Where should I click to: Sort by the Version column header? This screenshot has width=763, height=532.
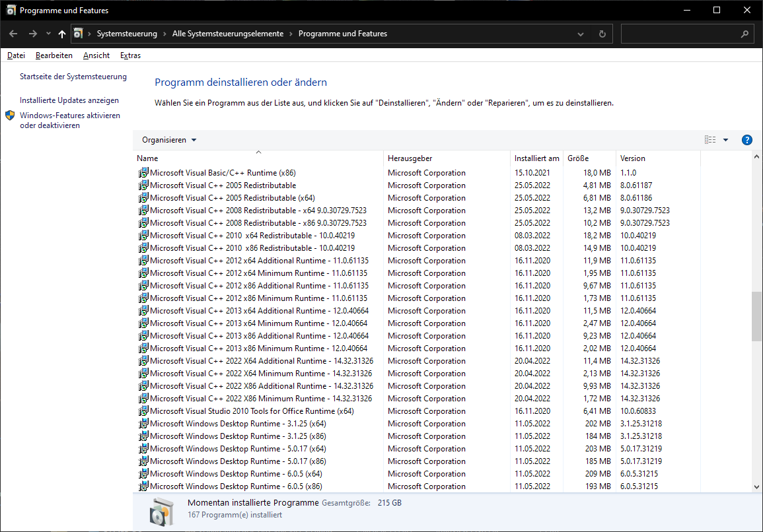click(x=658, y=158)
